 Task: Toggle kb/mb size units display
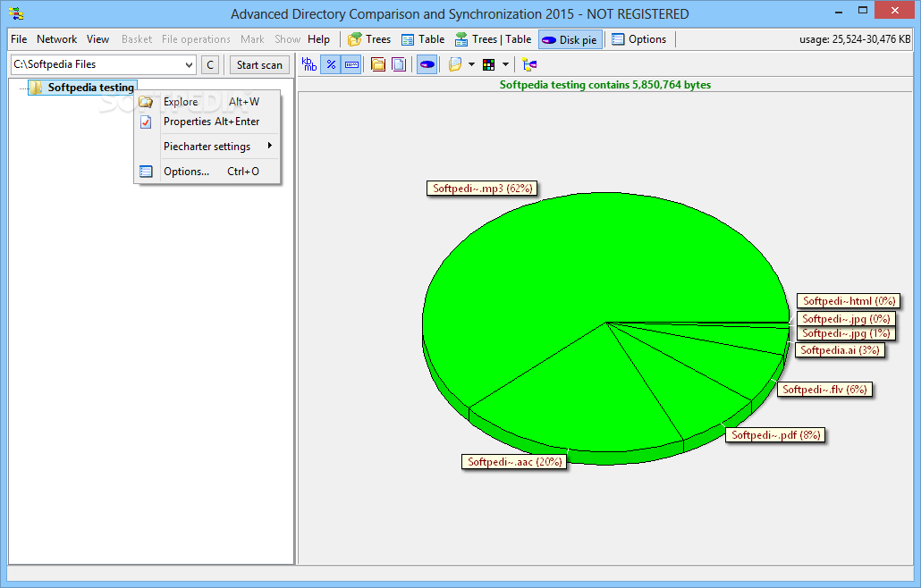tap(309, 64)
